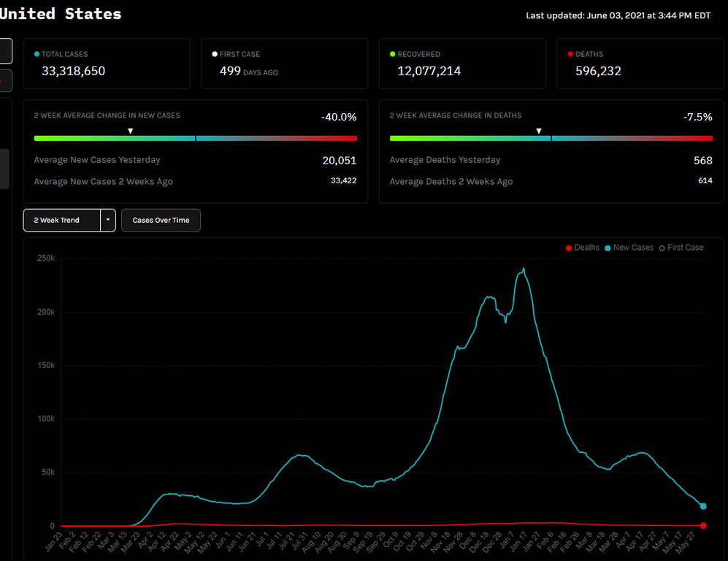Open the dropdown arrow next to 2 Week Trend
Viewport: 728px width, 561px height.
click(x=108, y=220)
